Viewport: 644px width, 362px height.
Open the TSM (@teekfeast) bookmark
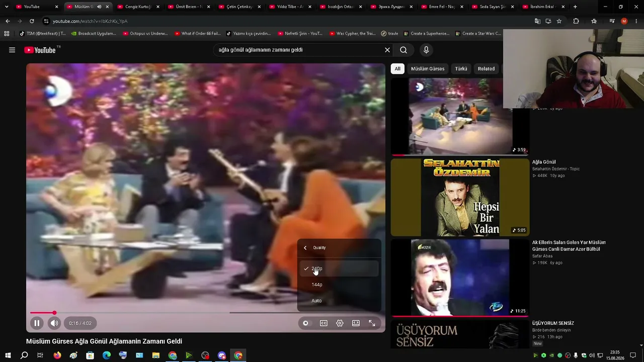(x=42, y=34)
